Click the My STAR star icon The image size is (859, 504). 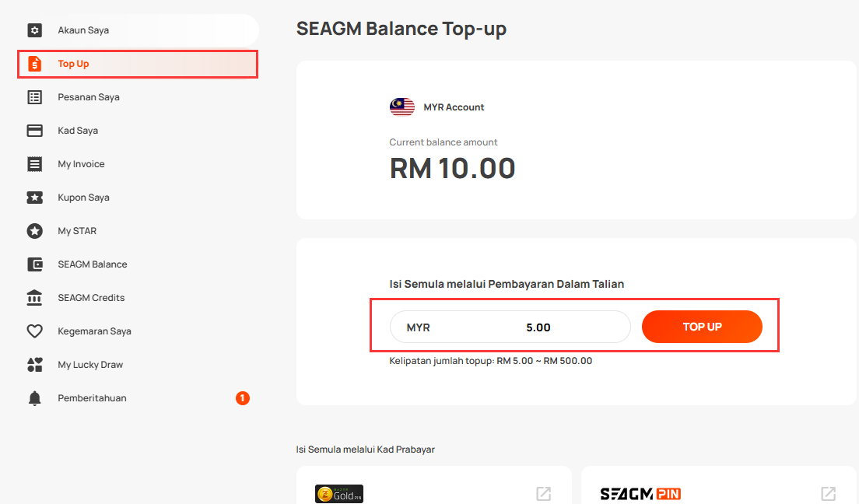(34, 231)
